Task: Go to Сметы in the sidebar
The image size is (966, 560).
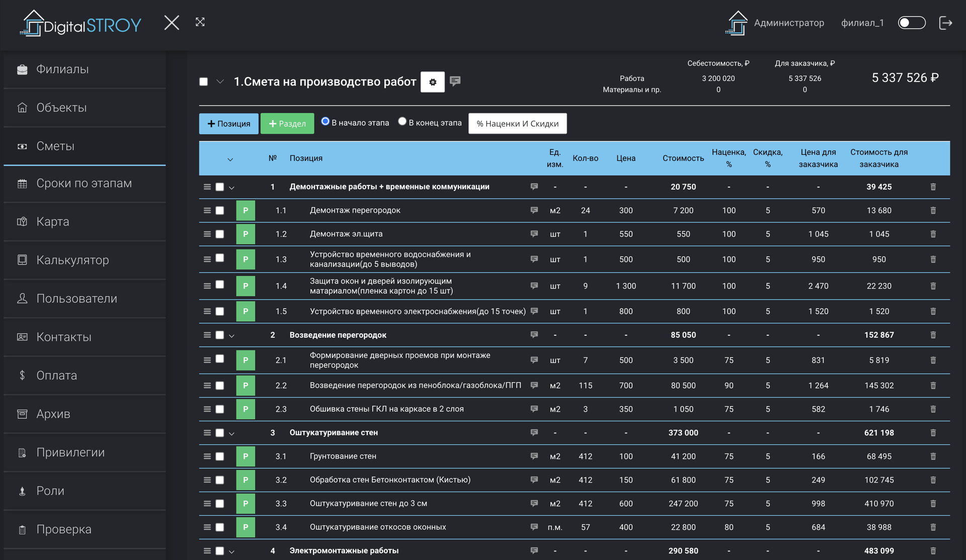Action: click(85, 146)
